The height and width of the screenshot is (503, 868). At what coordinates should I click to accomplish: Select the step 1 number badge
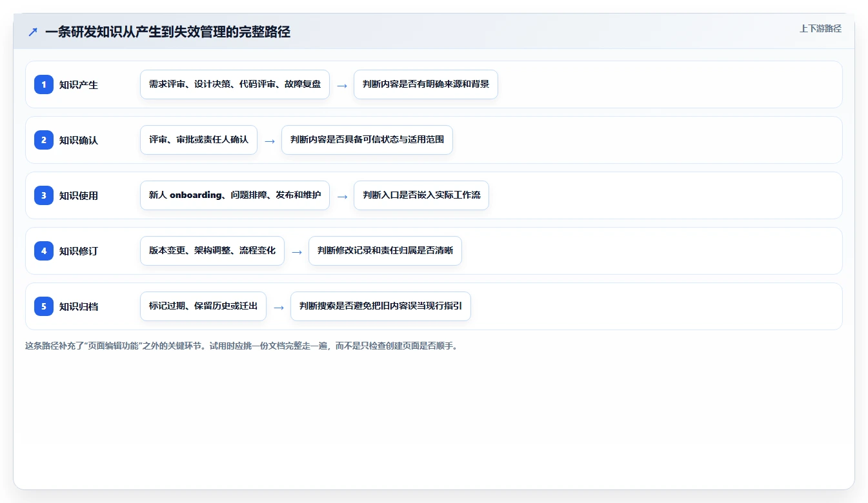[x=44, y=84]
